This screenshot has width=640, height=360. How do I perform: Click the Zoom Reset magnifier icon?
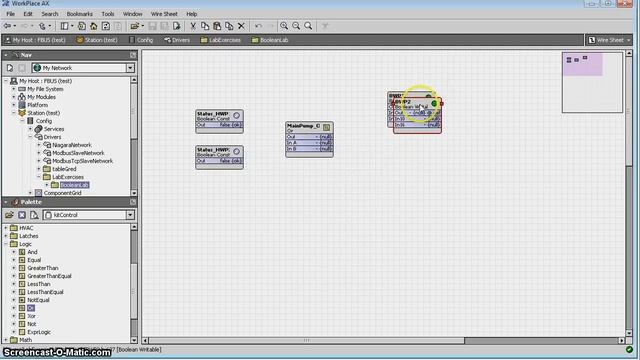point(308,26)
